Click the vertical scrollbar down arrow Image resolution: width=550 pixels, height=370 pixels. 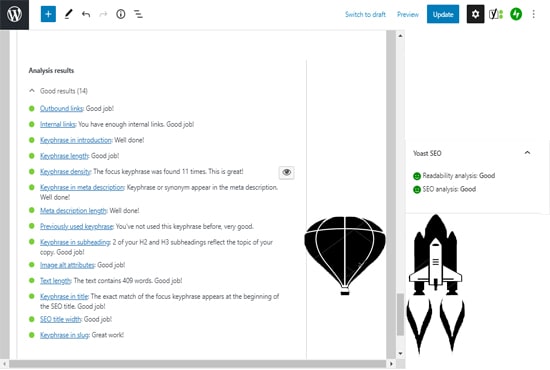[400, 354]
